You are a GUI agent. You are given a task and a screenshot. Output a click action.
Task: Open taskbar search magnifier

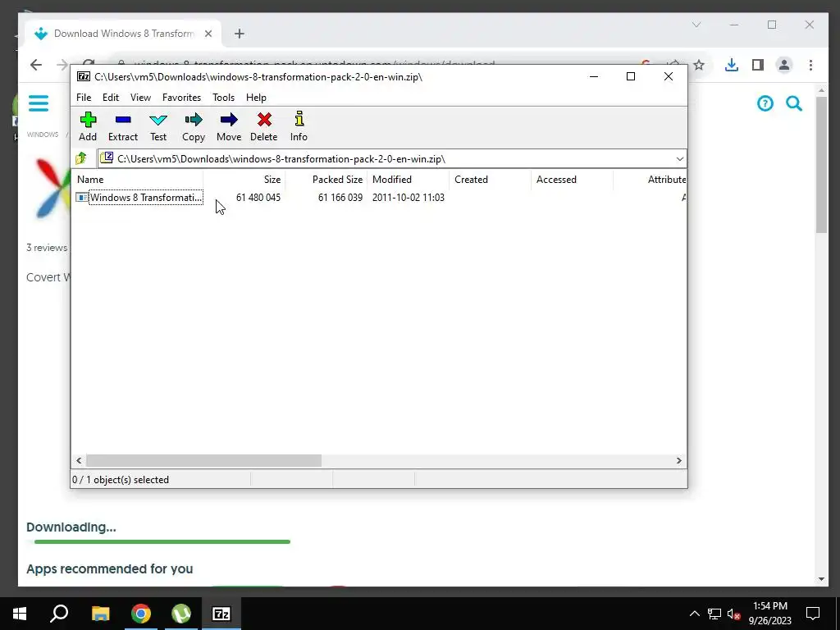[59, 614]
